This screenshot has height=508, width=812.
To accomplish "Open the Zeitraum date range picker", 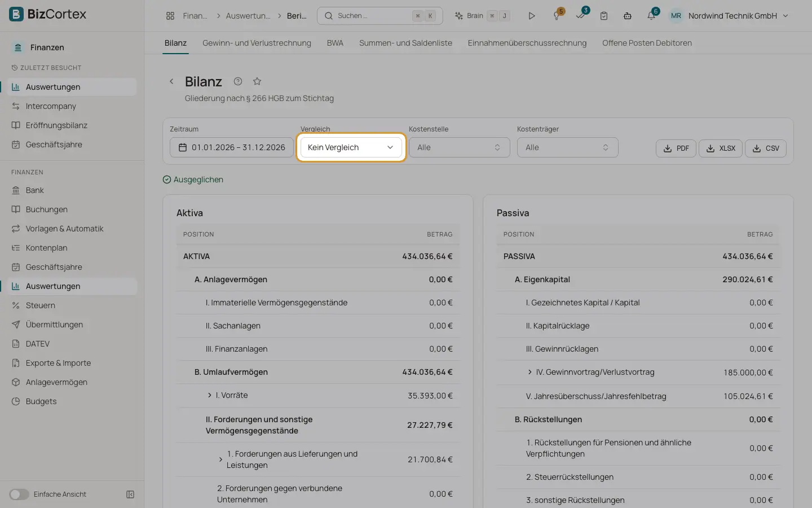I will pos(232,147).
